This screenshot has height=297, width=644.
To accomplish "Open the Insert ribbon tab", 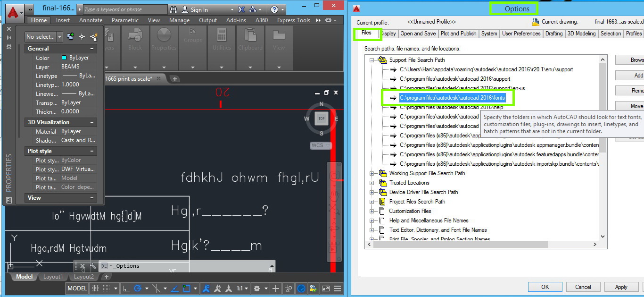I will [63, 20].
